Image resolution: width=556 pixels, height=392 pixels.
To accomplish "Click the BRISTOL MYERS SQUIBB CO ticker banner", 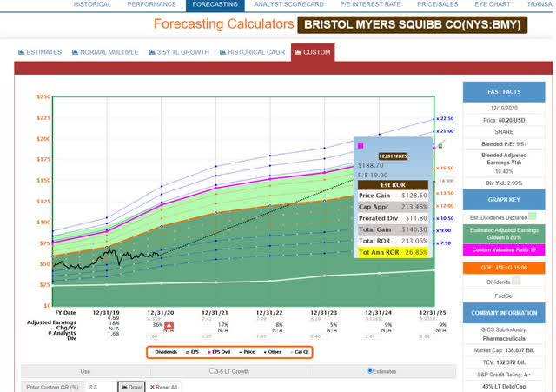I will click(413, 25).
